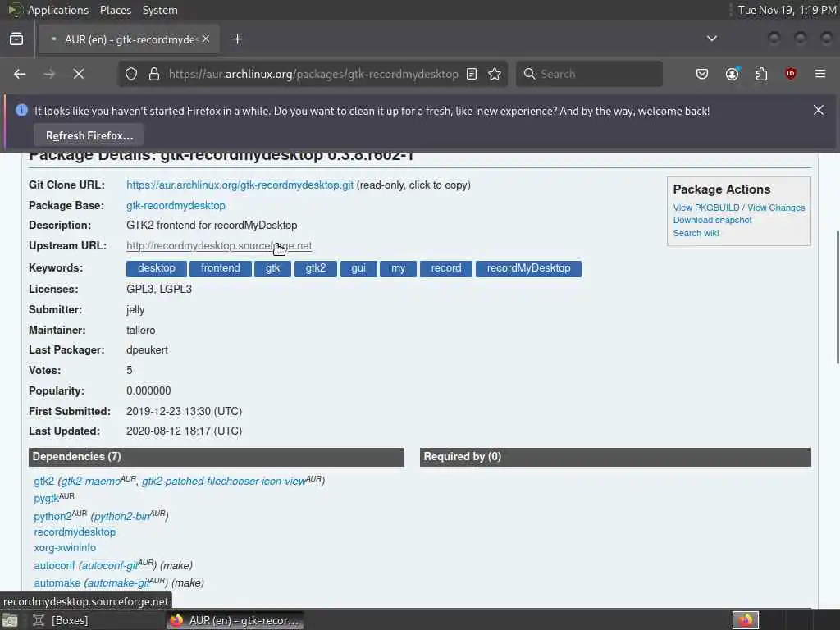Open the autoconf-git dependency link

point(110,566)
